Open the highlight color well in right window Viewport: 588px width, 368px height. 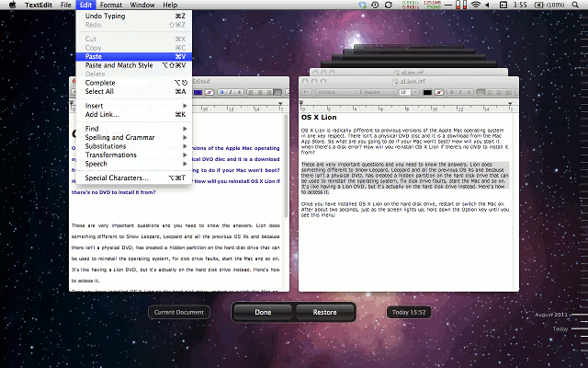point(439,92)
